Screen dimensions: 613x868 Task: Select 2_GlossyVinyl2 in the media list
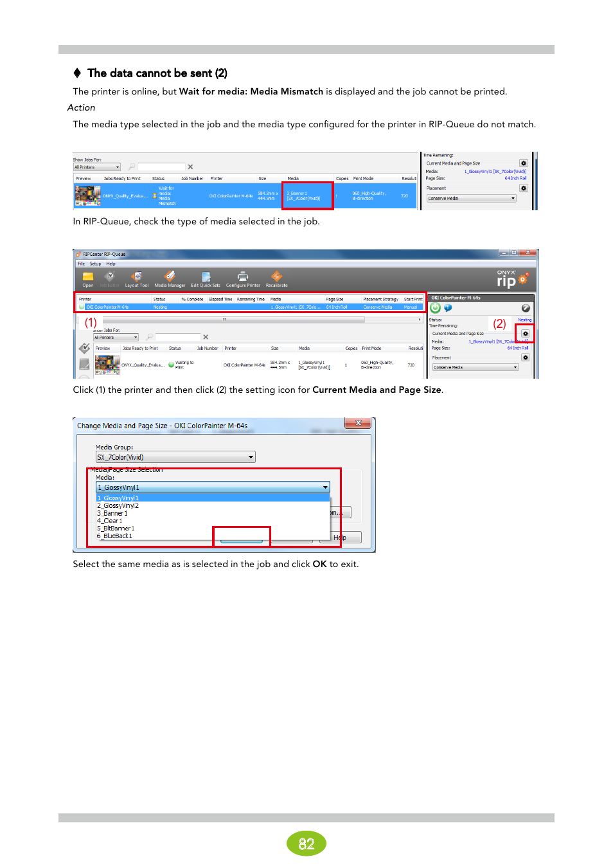[x=213, y=505]
